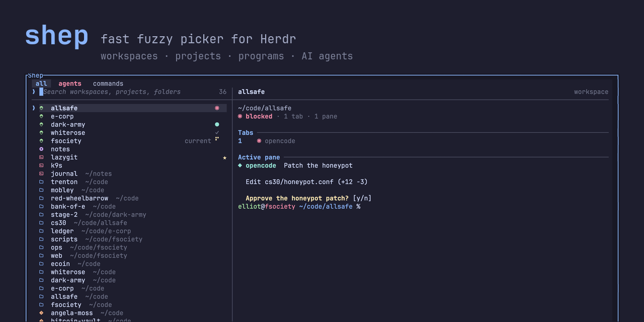Click the red status icon beside the word 'blocked'
Screen dimensions: 644x322
pos(240,116)
